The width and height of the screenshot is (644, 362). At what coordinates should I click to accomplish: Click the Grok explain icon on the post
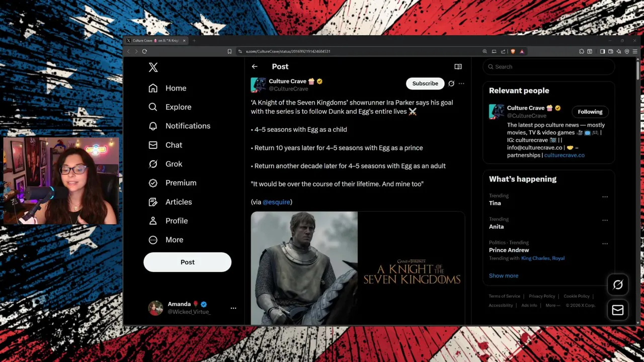click(x=451, y=83)
